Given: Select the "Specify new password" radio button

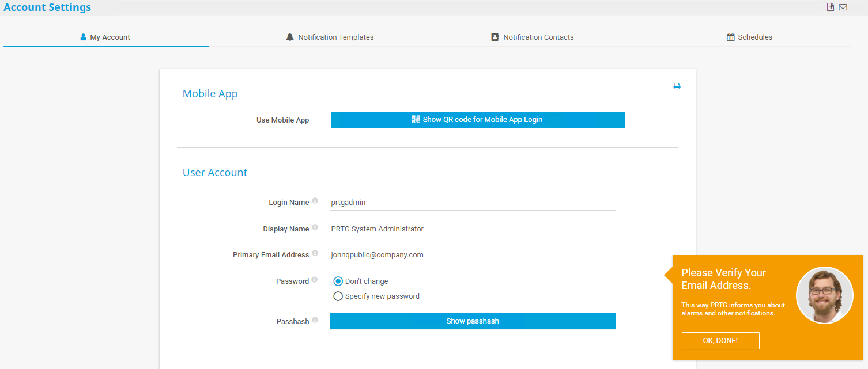Looking at the screenshot, I should [338, 296].
